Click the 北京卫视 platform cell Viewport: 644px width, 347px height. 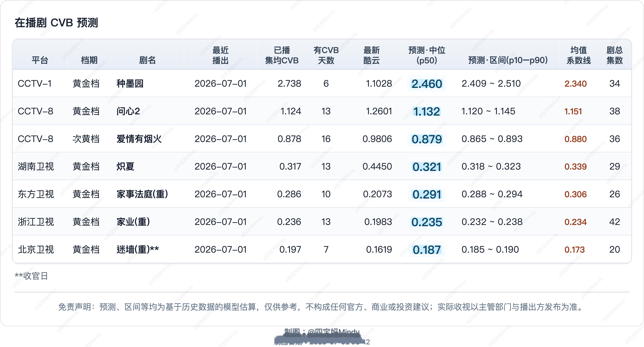[x=36, y=250]
